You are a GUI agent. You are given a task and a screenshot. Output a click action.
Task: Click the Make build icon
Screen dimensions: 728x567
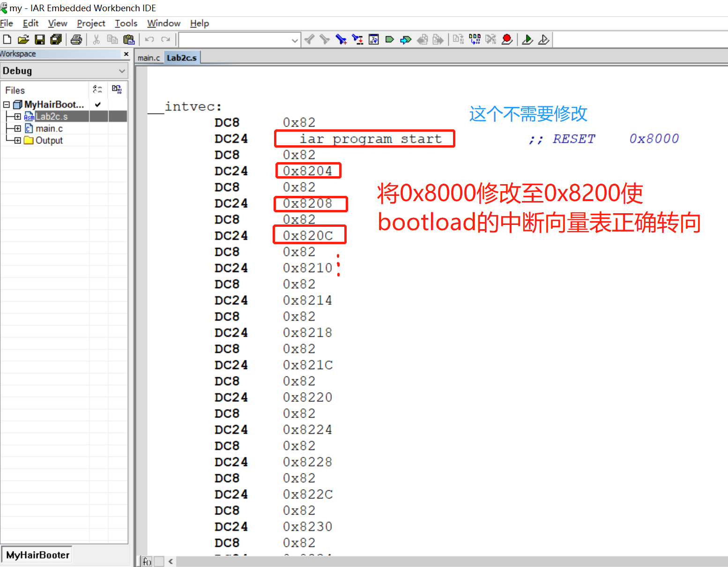click(475, 39)
